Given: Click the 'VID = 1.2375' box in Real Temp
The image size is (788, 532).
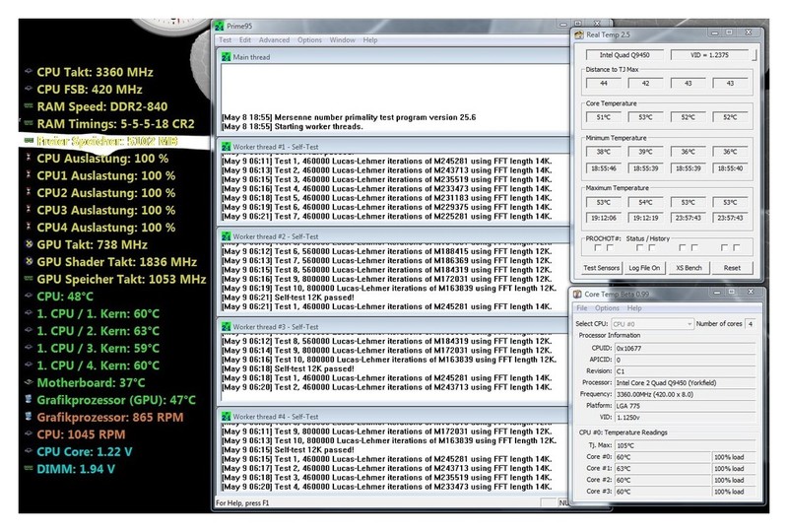Looking at the screenshot, I should (709, 55).
